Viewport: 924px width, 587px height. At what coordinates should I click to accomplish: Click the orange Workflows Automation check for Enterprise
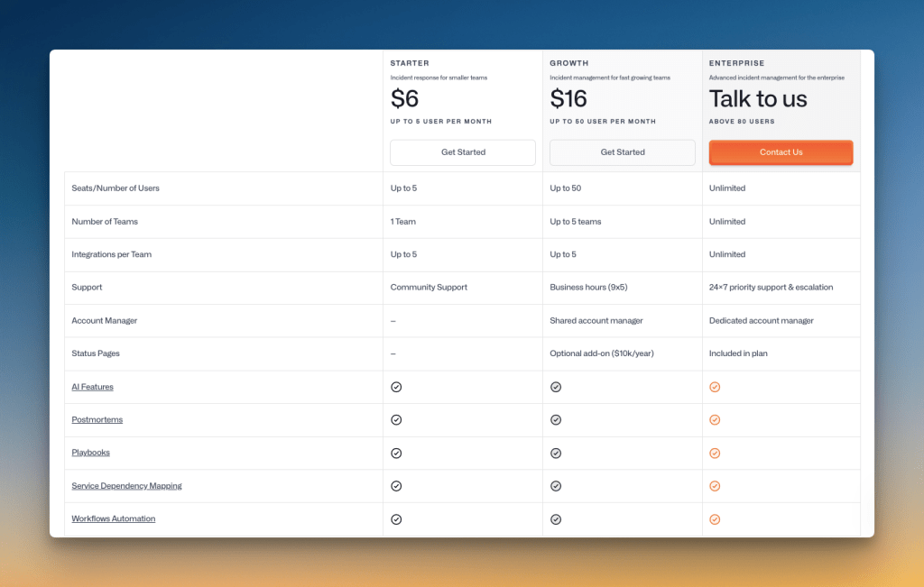click(715, 518)
